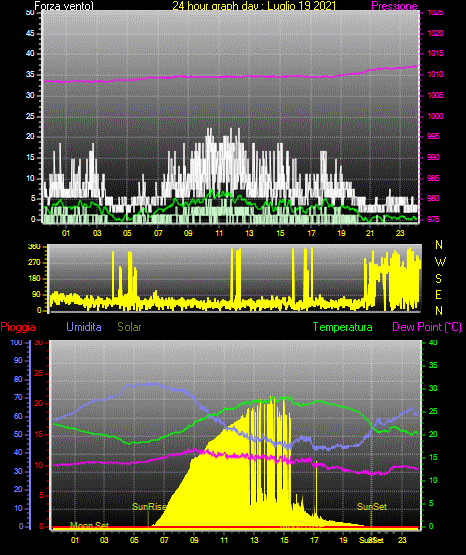Click the Pioggia legend label
Viewport: 466px width, 555px height.
click(x=18, y=327)
